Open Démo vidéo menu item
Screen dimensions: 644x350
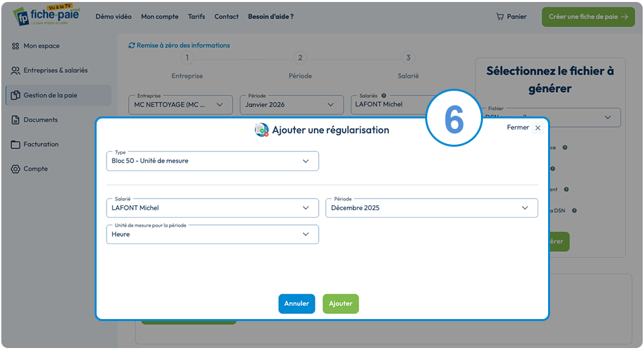pyautogui.click(x=113, y=17)
